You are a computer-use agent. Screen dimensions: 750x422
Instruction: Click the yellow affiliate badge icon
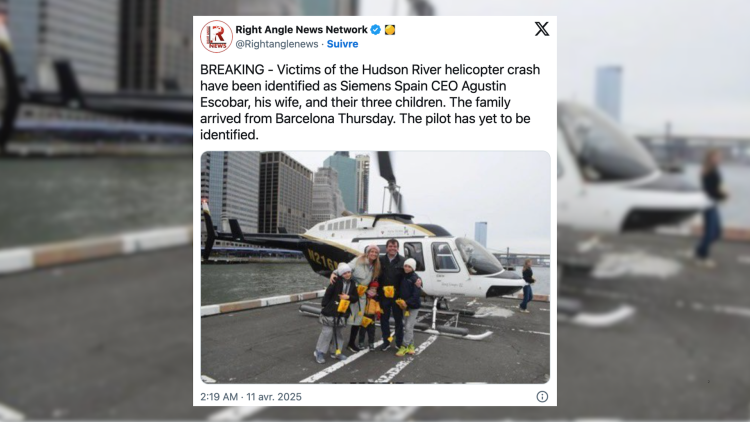pos(390,30)
